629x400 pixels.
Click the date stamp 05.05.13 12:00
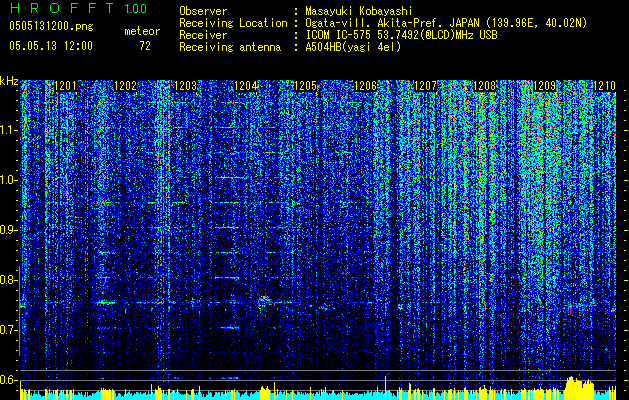point(51,46)
